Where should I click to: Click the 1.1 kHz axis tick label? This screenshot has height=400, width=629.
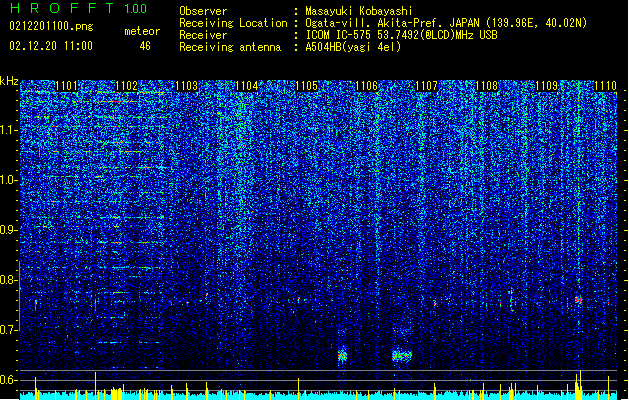pos(9,130)
